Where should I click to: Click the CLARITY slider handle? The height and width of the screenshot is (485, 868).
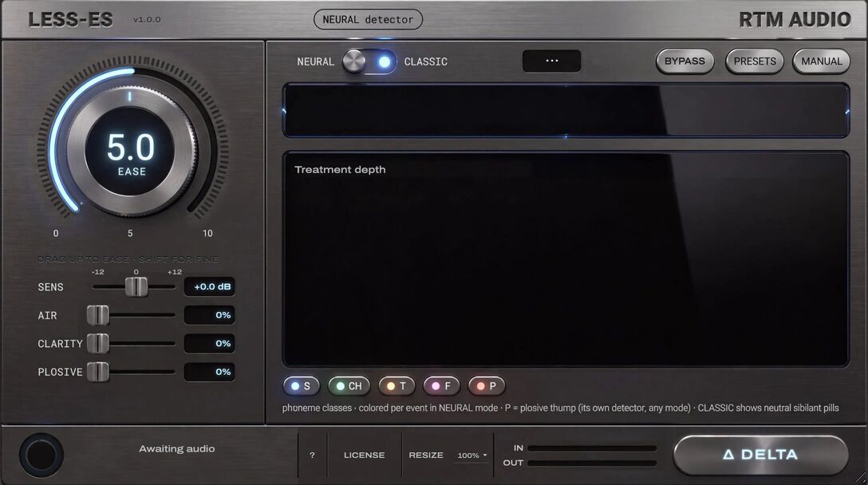(x=98, y=343)
